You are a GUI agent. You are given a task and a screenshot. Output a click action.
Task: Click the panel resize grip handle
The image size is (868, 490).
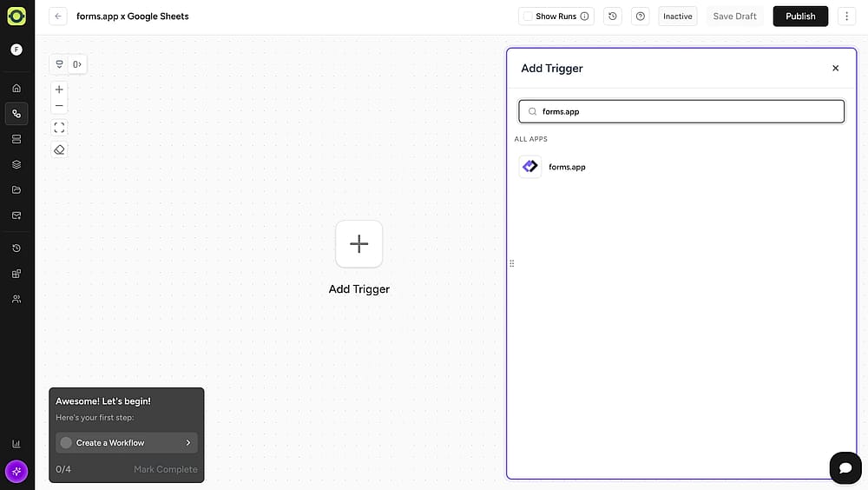pos(511,263)
